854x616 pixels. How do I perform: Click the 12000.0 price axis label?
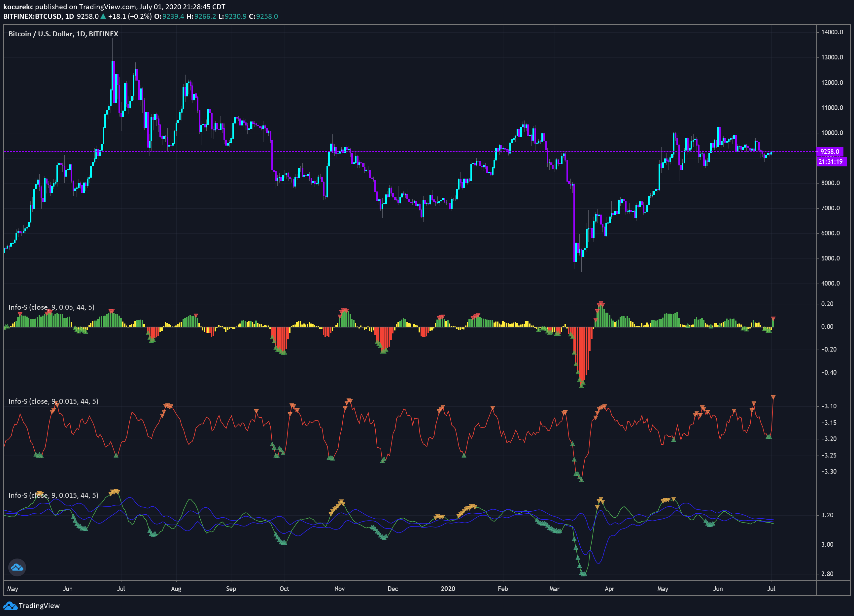(832, 83)
